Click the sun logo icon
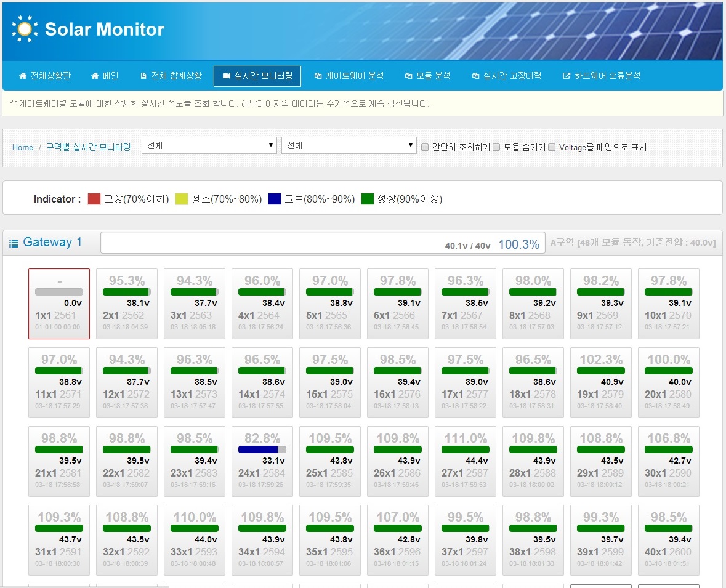This screenshot has height=588, width=726. pyautogui.click(x=25, y=29)
